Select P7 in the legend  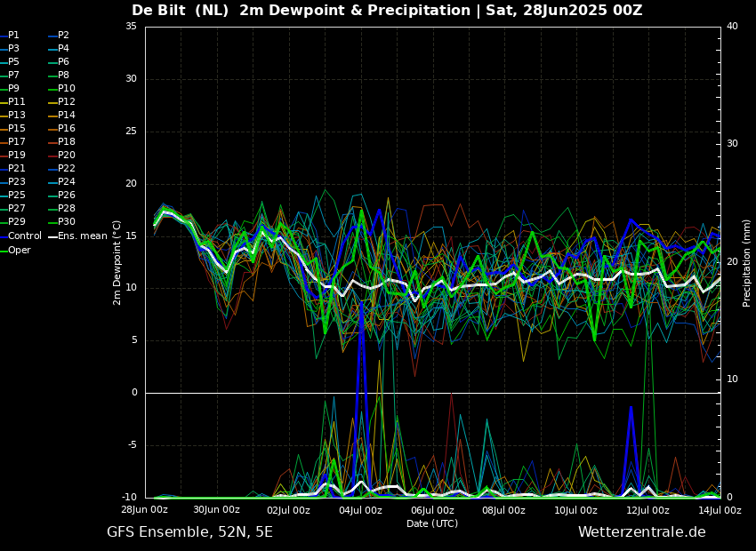(x=10, y=76)
